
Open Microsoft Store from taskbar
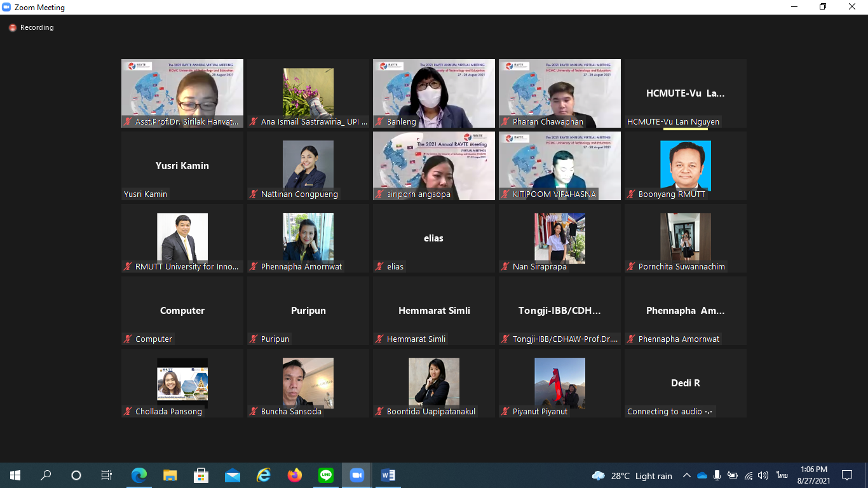click(201, 475)
